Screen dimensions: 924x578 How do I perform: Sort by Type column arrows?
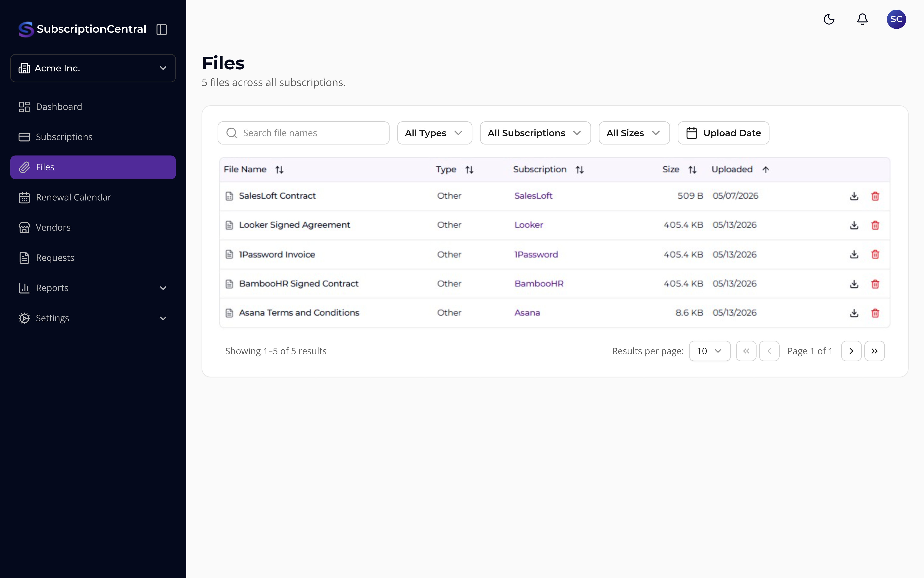[469, 170]
